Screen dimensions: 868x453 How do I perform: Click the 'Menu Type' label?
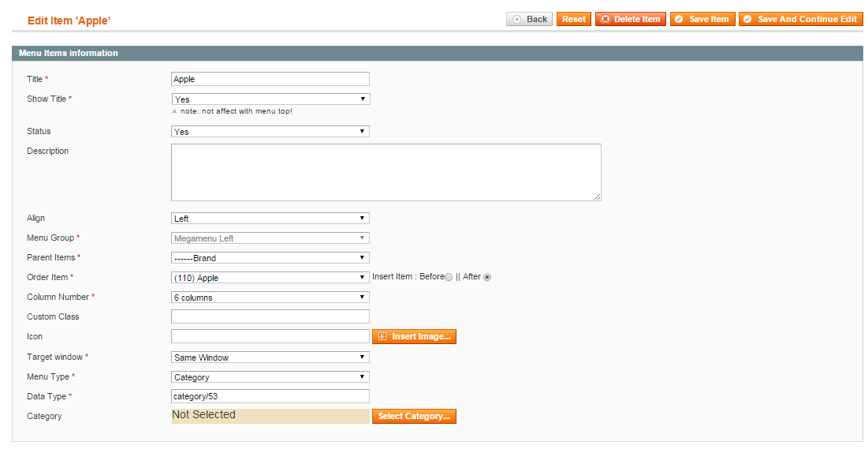click(x=48, y=376)
